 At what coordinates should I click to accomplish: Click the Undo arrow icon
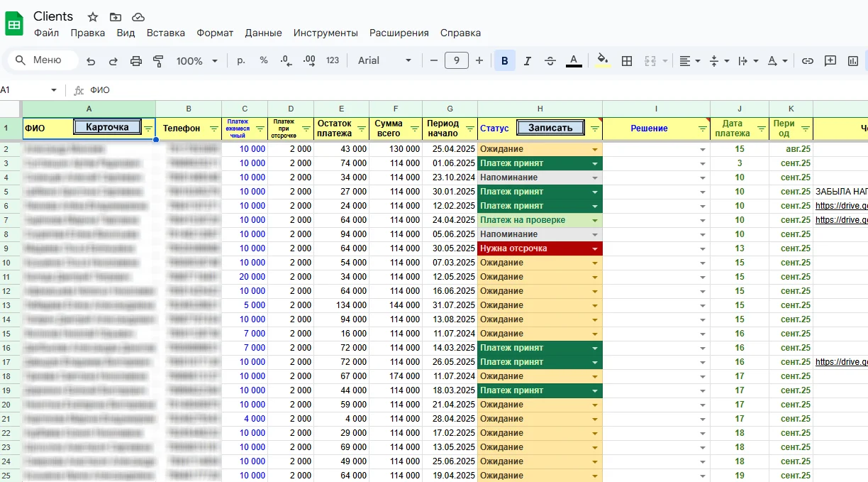point(91,61)
